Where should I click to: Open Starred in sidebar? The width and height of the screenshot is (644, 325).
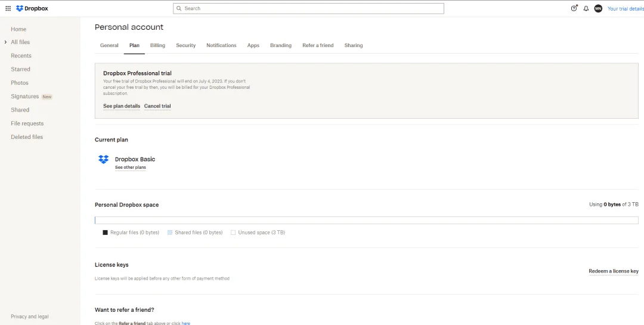click(20, 69)
